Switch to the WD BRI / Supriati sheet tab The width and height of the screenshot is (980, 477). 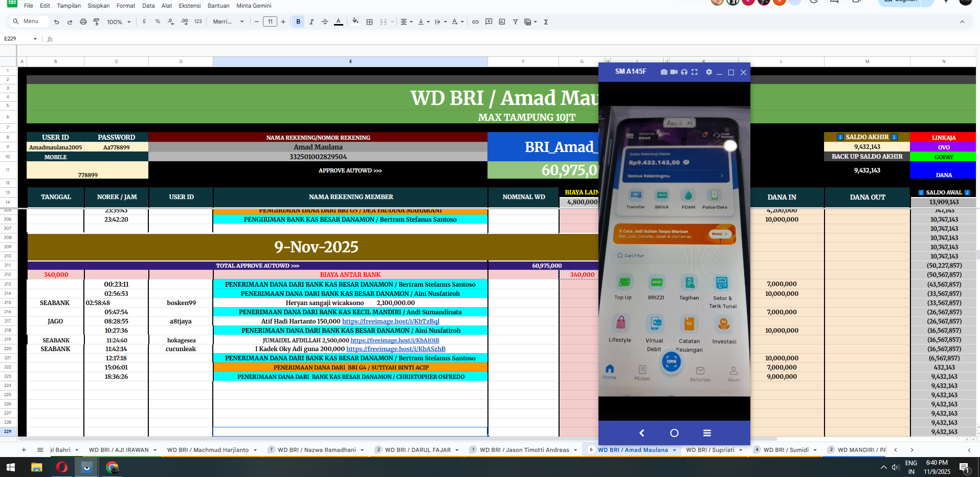710,450
